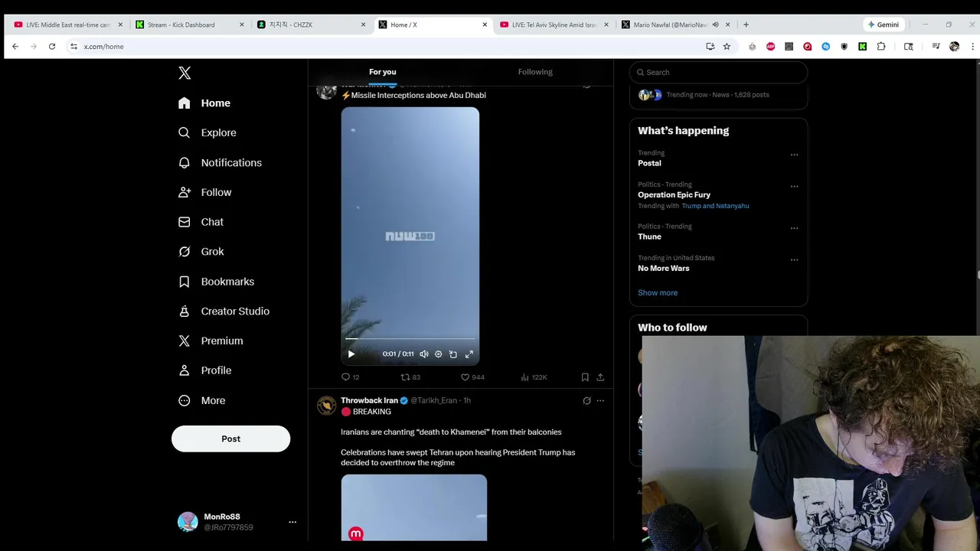The image size is (980, 551).
Task: Open the Kick extension icon
Action: click(862, 47)
